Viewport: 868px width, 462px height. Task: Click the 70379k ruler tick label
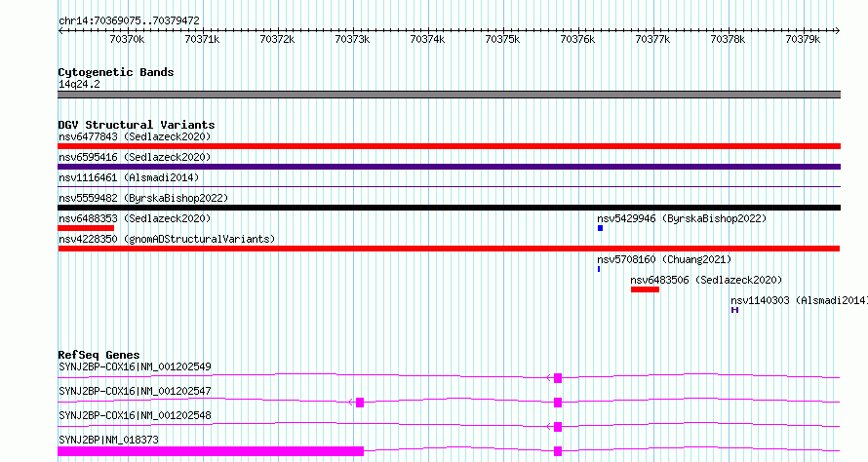pyautogui.click(x=804, y=39)
